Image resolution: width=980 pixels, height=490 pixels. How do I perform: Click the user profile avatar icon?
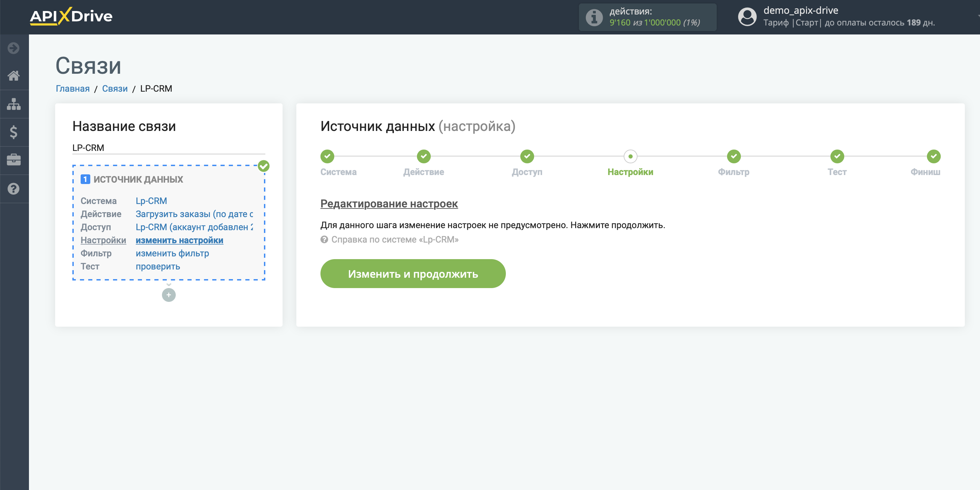pos(747,17)
